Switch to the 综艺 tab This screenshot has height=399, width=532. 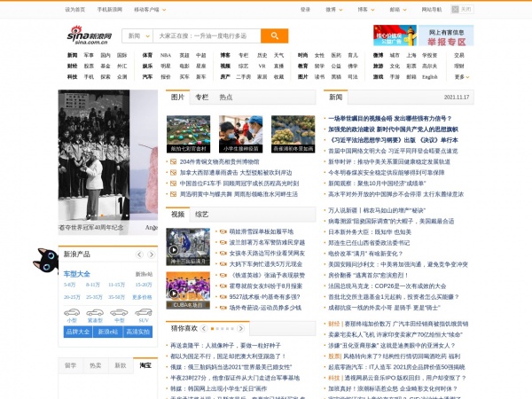click(201, 215)
